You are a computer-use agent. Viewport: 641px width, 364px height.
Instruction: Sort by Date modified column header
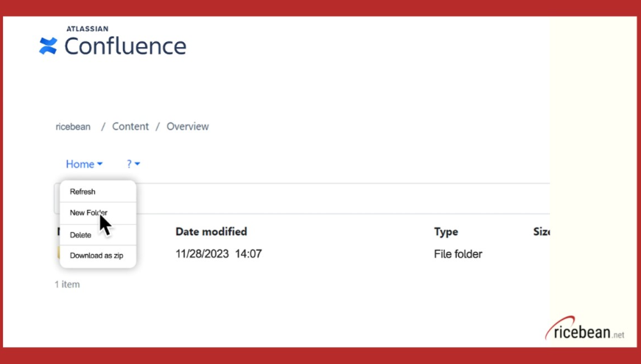(211, 232)
